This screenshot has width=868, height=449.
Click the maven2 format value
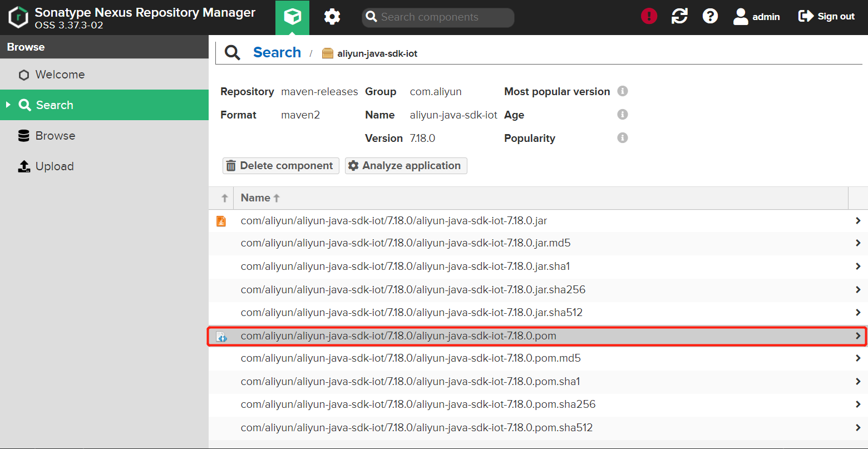[300, 115]
